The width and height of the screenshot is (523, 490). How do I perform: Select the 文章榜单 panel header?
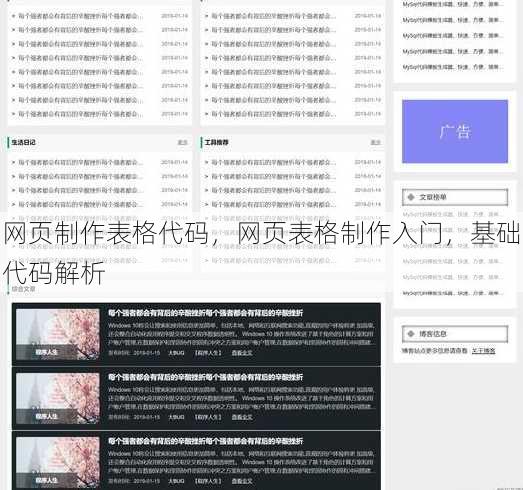pyautogui.click(x=455, y=197)
